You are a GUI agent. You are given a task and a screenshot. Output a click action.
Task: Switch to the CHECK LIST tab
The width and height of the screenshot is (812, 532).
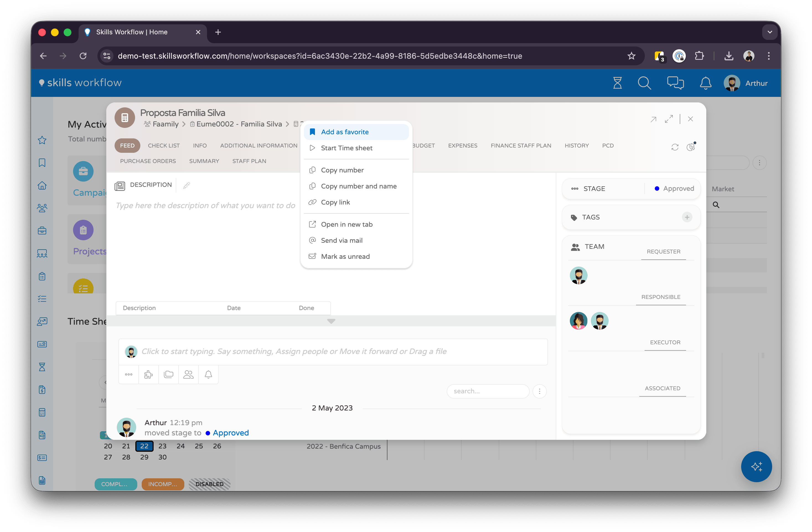click(x=164, y=146)
